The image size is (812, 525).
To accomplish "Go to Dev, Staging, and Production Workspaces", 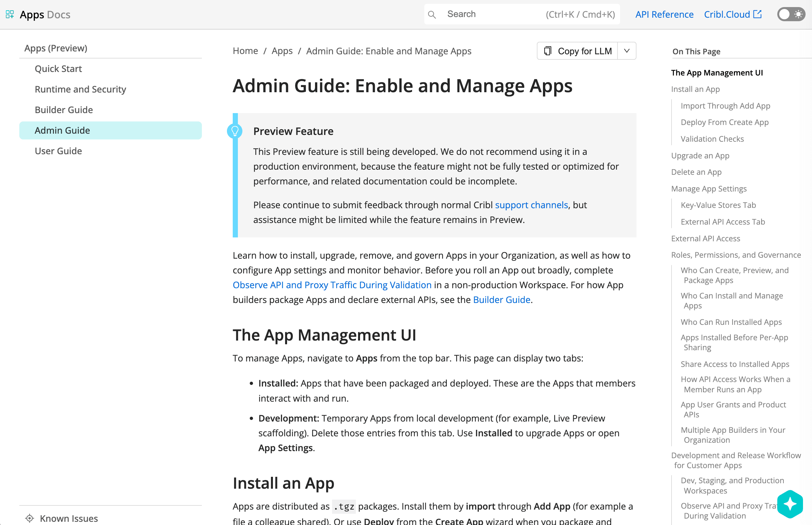I will 732,485.
